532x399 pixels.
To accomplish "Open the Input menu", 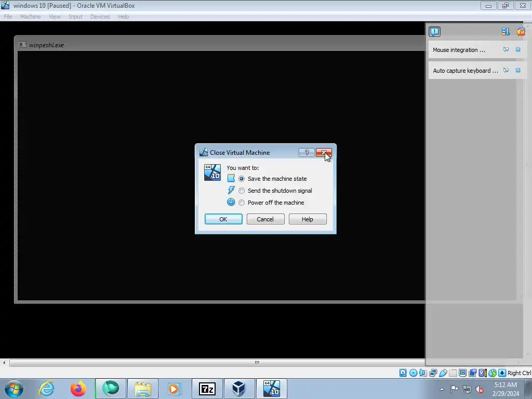I will (x=75, y=17).
